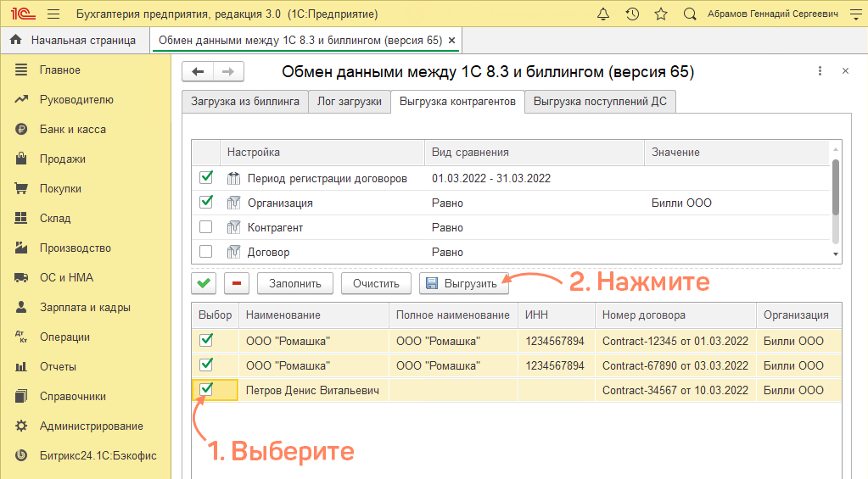This screenshot has width=868, height=479.
Task: Navigate back with the left arrow
Action: pyautogui.click(x=198, y=71)
